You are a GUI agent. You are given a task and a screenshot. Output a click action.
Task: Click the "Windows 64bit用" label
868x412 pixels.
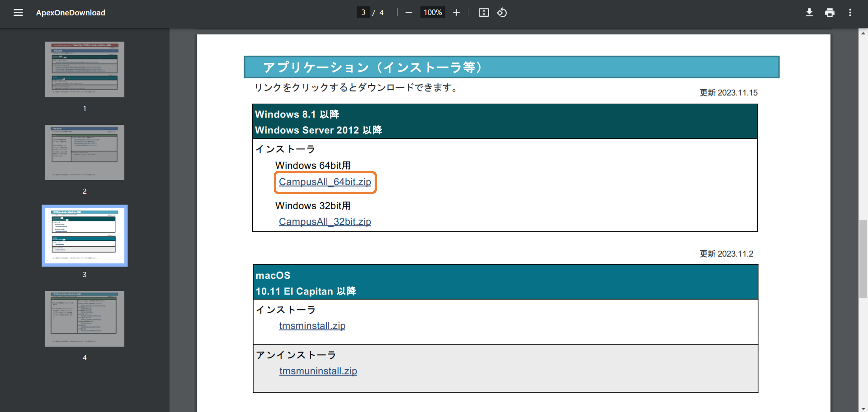313,165
